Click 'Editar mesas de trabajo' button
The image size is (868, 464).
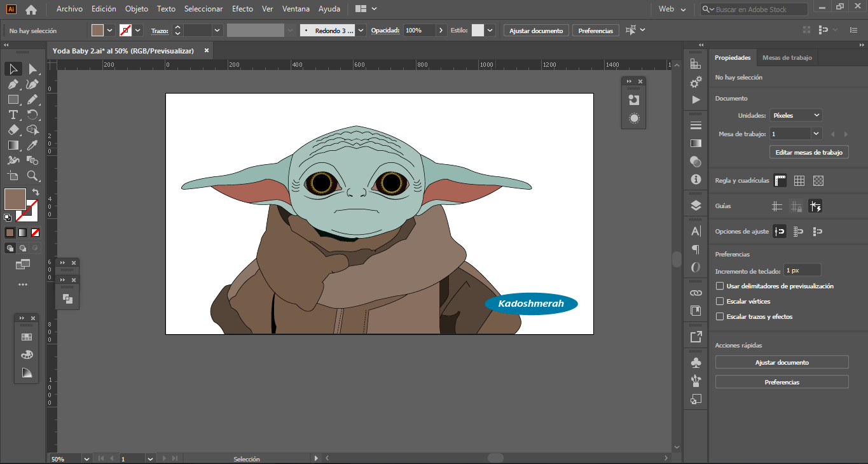(809, 153)
